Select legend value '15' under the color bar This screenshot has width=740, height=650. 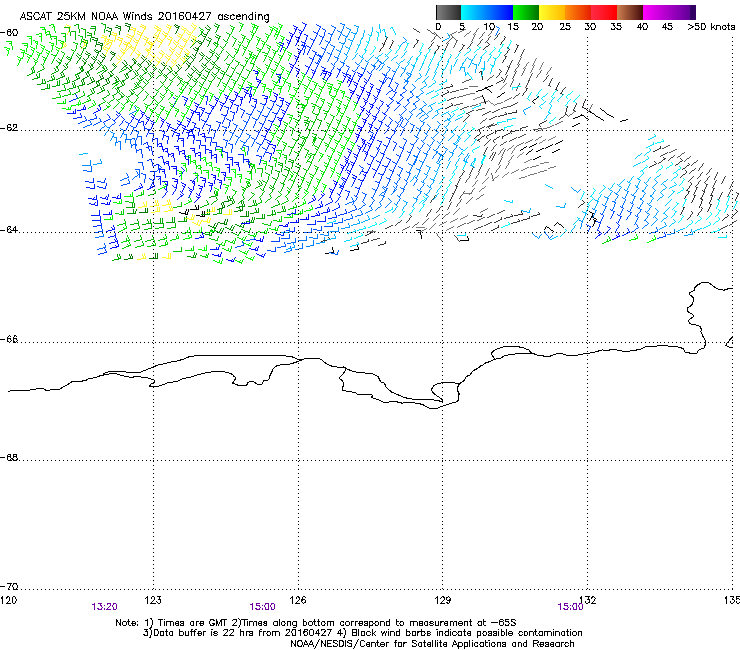[x=513, y=27]
